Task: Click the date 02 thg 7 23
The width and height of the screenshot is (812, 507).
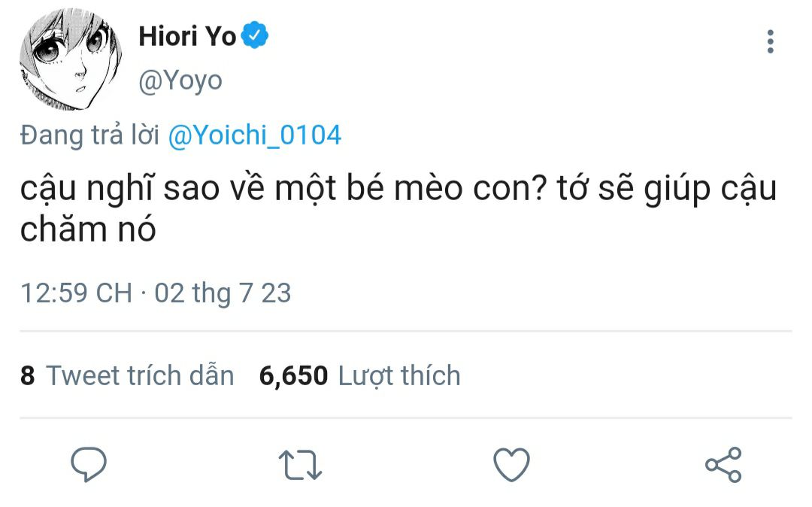Action: tap(223, 293)
